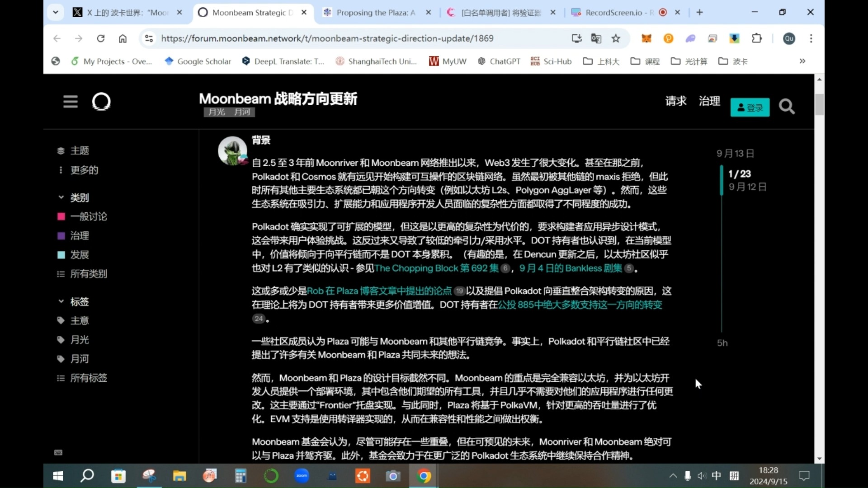
Task: Click the Moonbeam forum logo
Action: [101, 102]
